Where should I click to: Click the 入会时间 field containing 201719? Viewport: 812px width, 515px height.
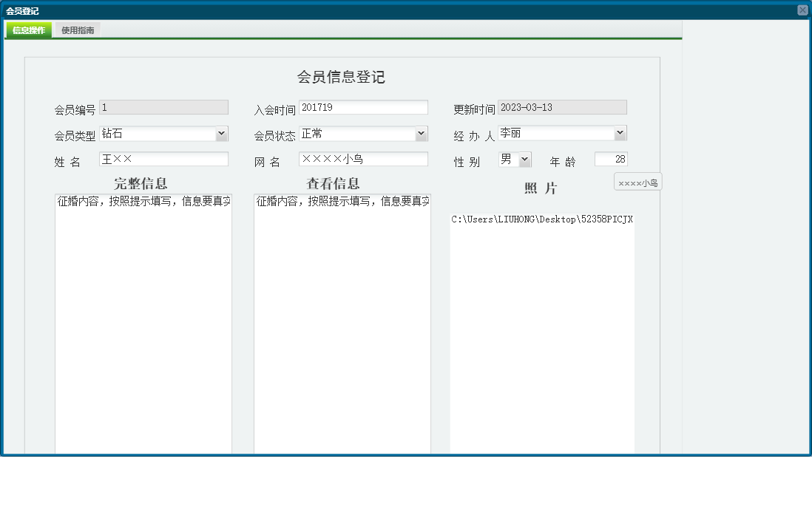click(362, 106)
